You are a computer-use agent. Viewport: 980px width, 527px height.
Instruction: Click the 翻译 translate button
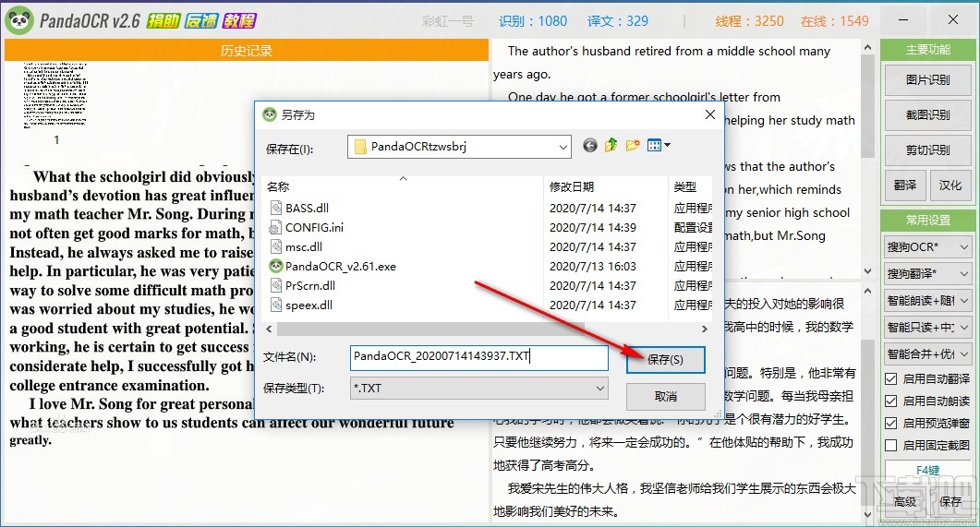905,185
